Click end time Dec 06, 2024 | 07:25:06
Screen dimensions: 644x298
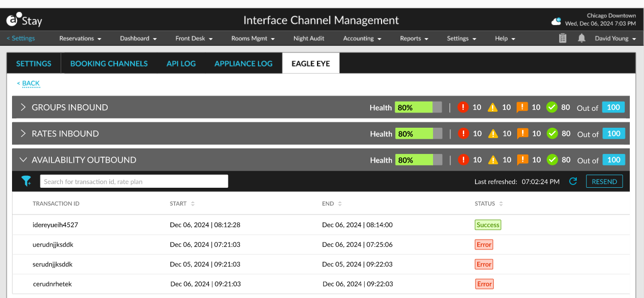tap(358, 245)
